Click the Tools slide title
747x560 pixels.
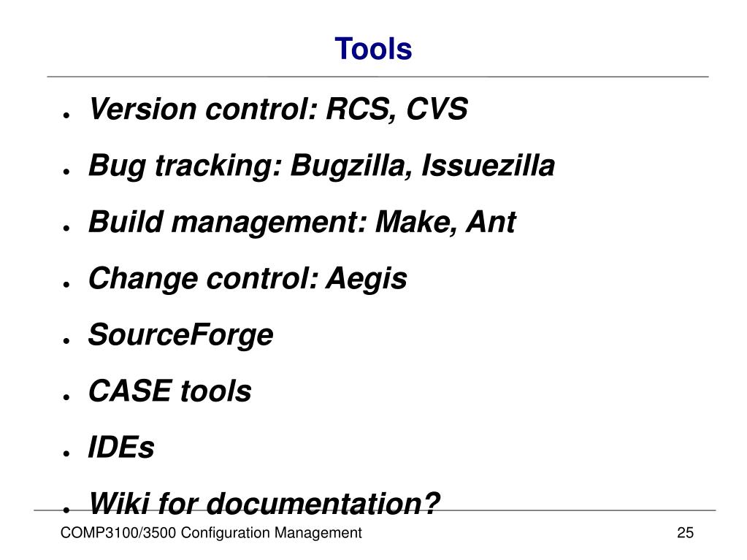click(x=373, y=49)
